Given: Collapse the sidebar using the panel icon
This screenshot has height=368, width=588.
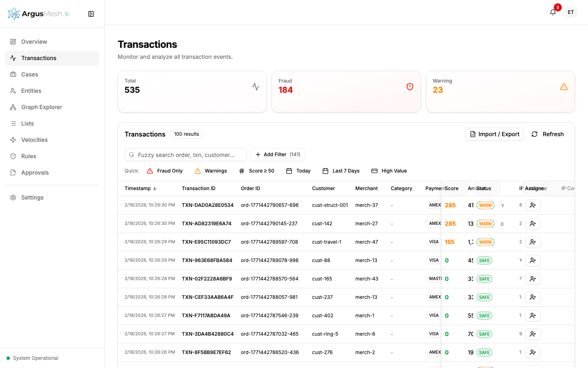Looking at the screenshot, I should tap(91, 13).
